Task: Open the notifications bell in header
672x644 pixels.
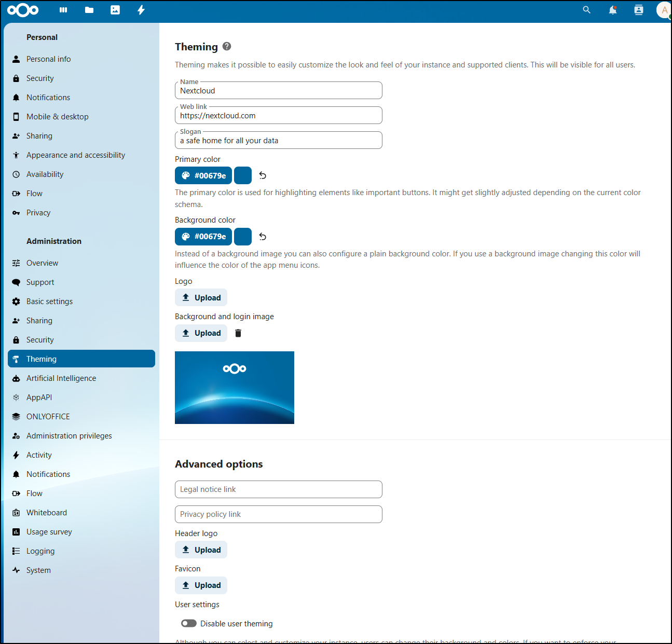Action: click(613, 10)
